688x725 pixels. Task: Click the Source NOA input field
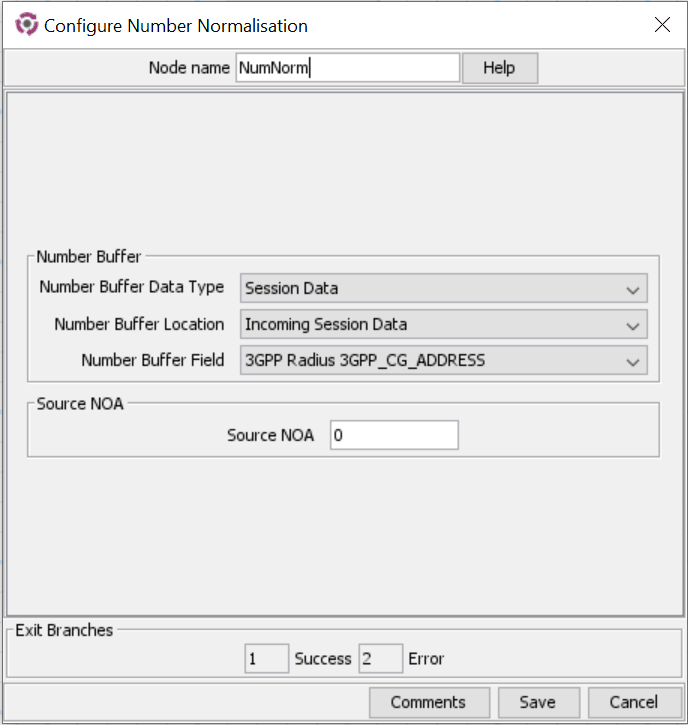[394, 435]
